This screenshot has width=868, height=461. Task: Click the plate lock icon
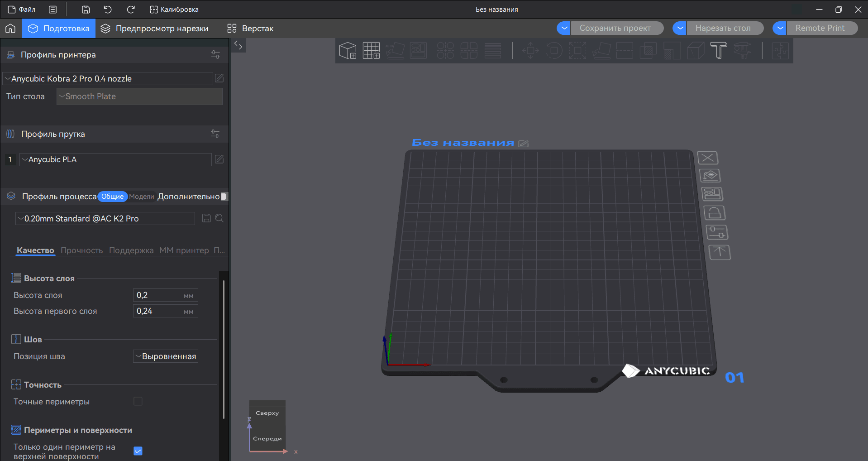[x=715, y=213]
